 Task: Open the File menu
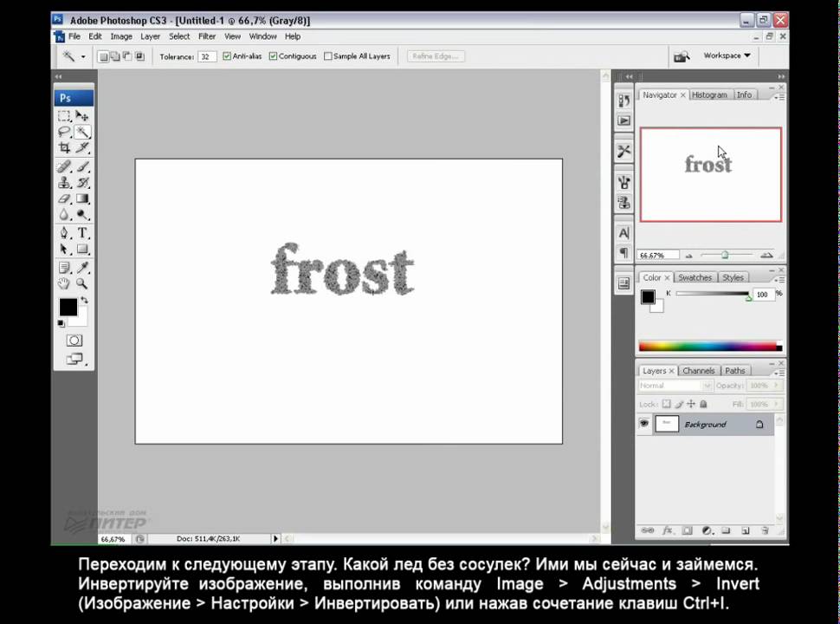tap(74, 36)
